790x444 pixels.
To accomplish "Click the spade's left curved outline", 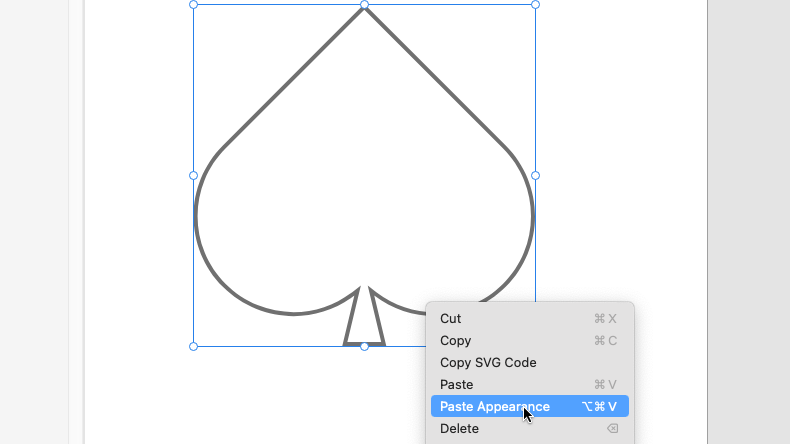I will click(196, 215).
